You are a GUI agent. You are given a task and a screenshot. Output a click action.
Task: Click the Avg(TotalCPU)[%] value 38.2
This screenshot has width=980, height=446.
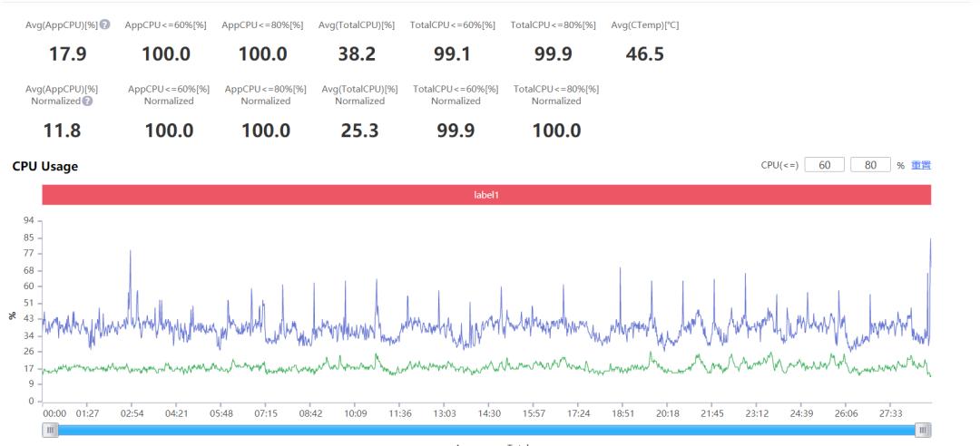[x=357, y=54]
